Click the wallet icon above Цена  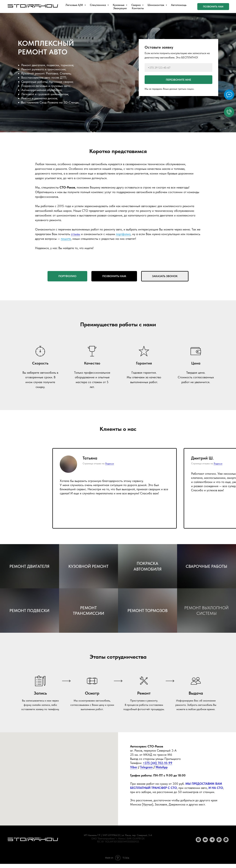(x=196, y=351)
